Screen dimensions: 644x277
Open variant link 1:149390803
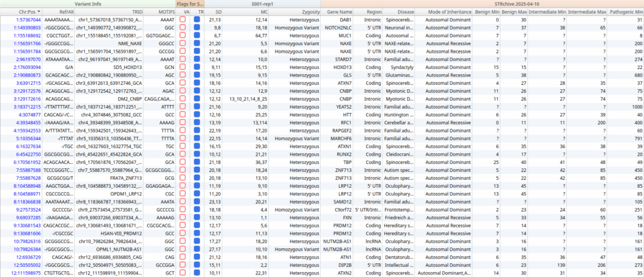coord(27,28)
